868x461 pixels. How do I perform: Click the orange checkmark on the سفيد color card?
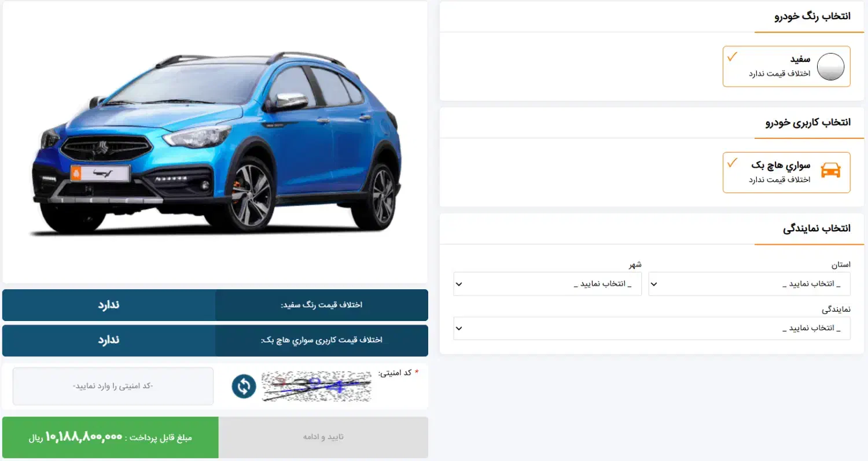[732, 57]
